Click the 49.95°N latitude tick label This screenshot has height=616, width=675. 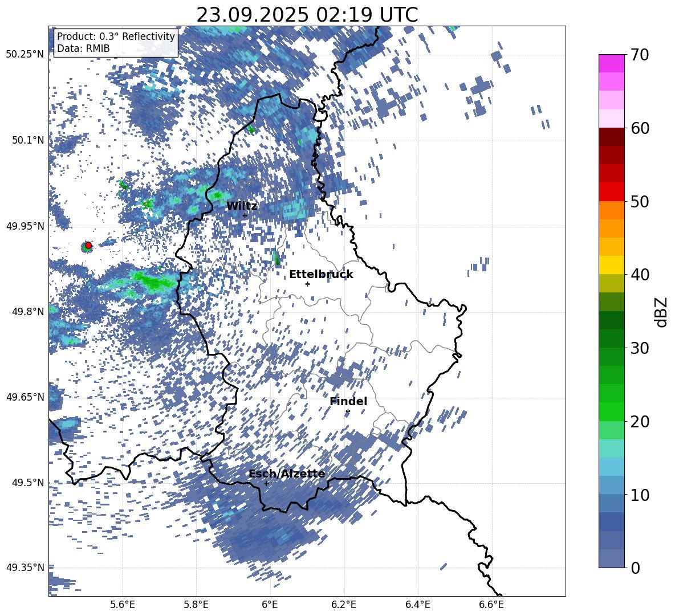click(25, 226)
